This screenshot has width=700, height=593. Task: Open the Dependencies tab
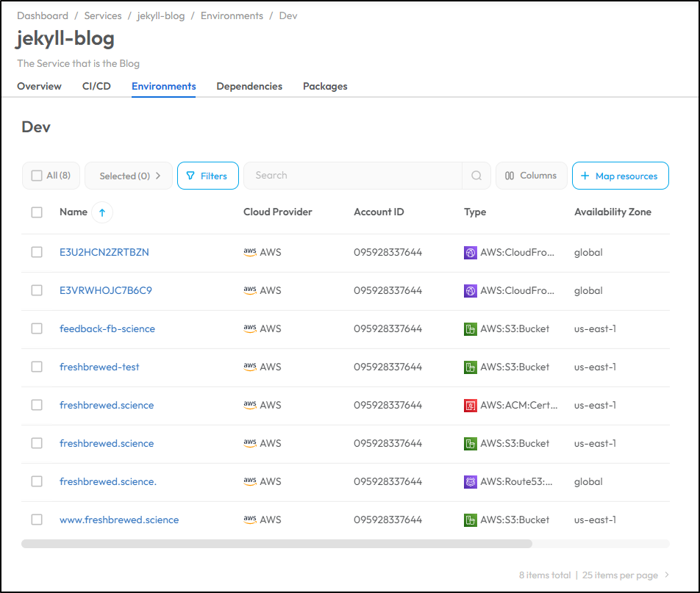click(249, 86)
